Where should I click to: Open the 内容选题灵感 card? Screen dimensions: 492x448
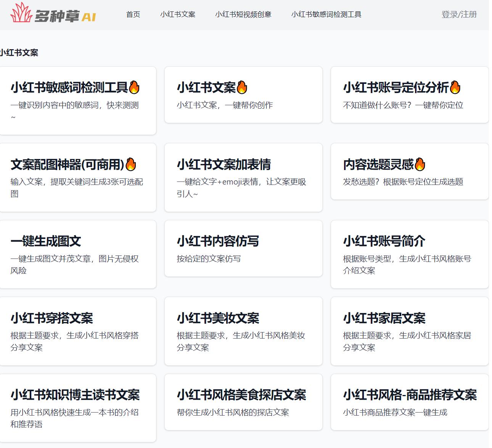tap(410, 172)
